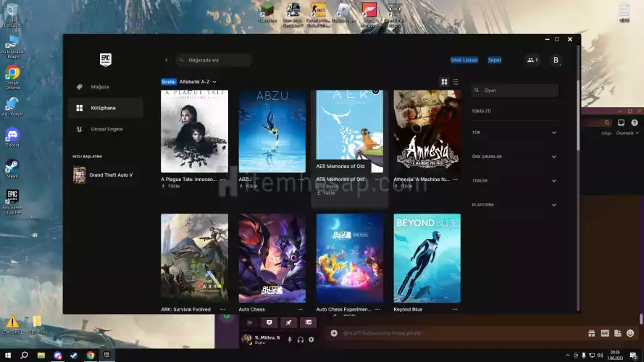Open the Mağaza store page
Screen dimensions: 644x362
tap(99, 87)
